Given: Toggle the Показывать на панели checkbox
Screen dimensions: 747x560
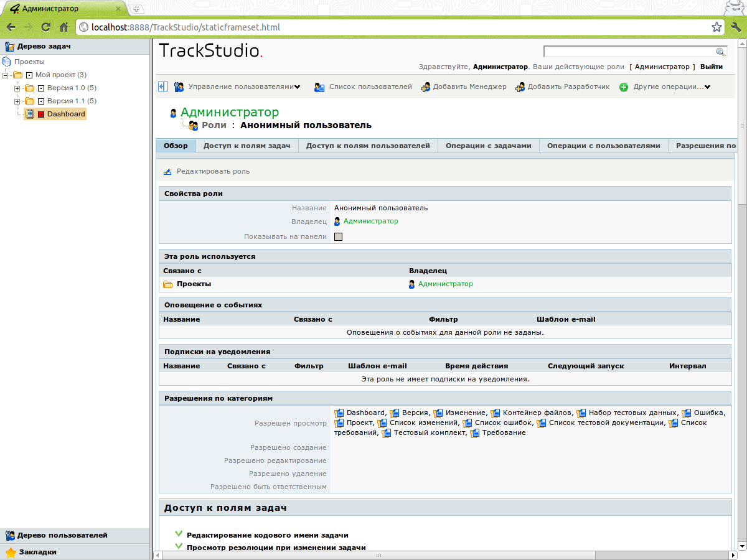Looking at the screenshot, I should click(x=339, y=236).
